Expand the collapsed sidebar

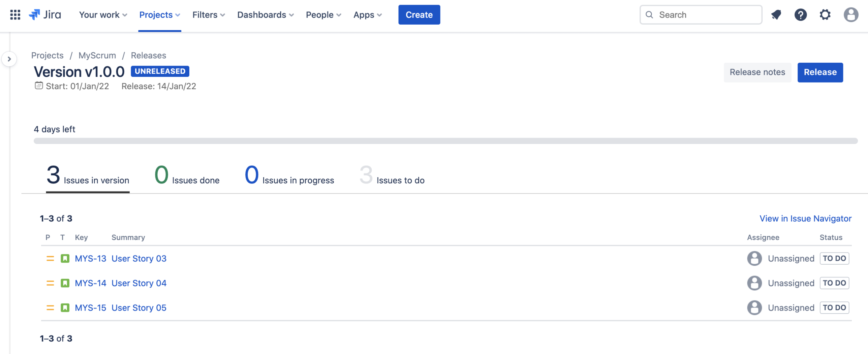coord(9,59)
